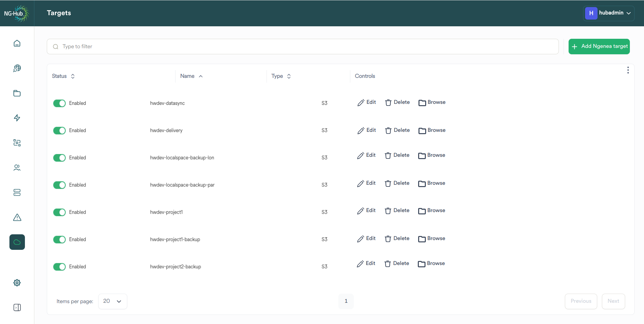Open the folder icon in sidebar

point(17,93)
